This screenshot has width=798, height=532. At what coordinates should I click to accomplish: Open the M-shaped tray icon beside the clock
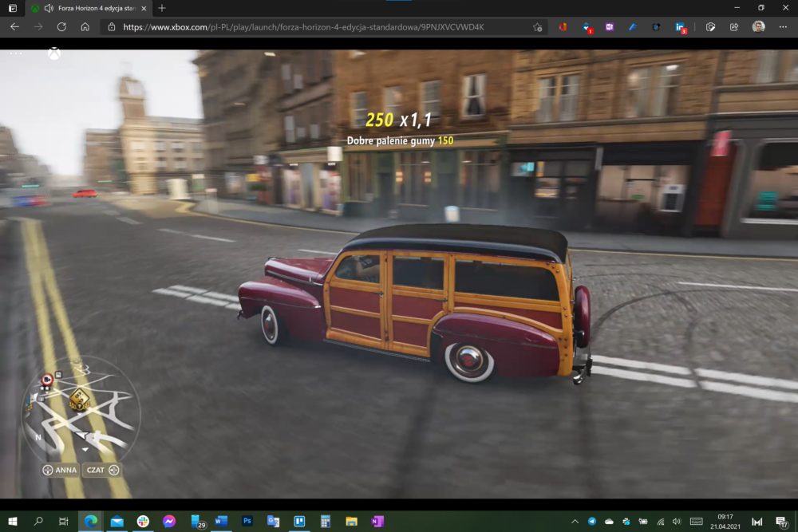point(757,522)
